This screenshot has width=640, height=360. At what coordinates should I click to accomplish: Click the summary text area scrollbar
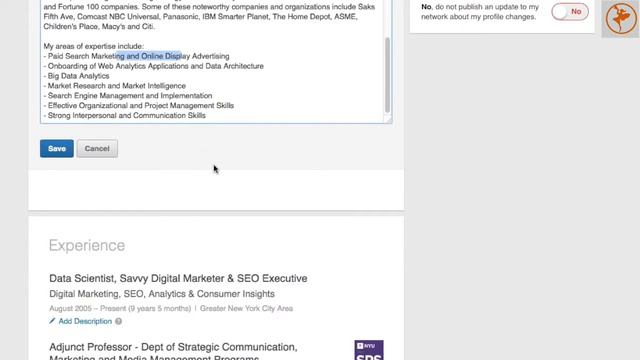pyautogui.click(x=387, y=75)
